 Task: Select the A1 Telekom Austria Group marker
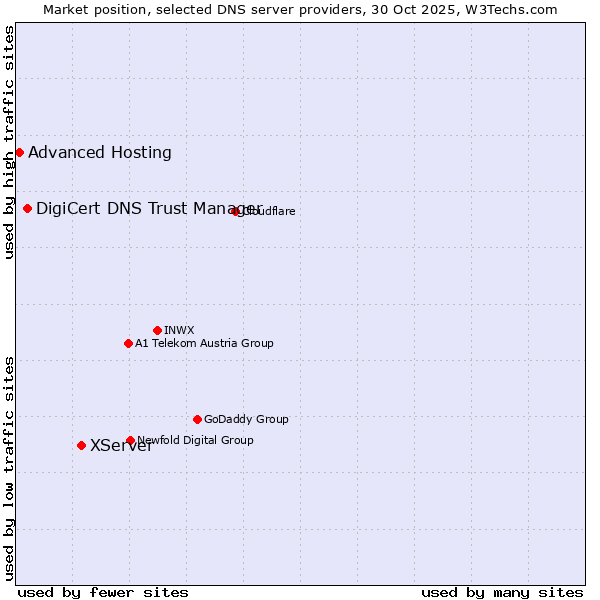click(128, 343)
